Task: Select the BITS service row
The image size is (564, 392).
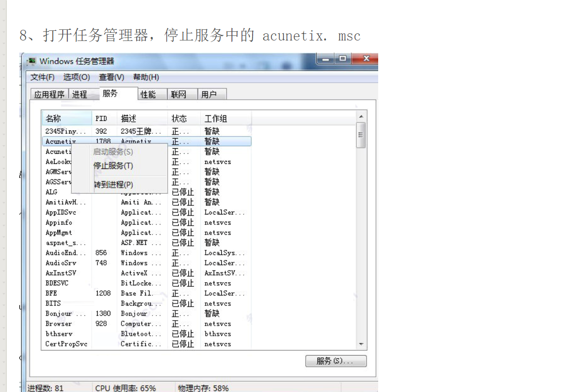Action: [147, 303]
